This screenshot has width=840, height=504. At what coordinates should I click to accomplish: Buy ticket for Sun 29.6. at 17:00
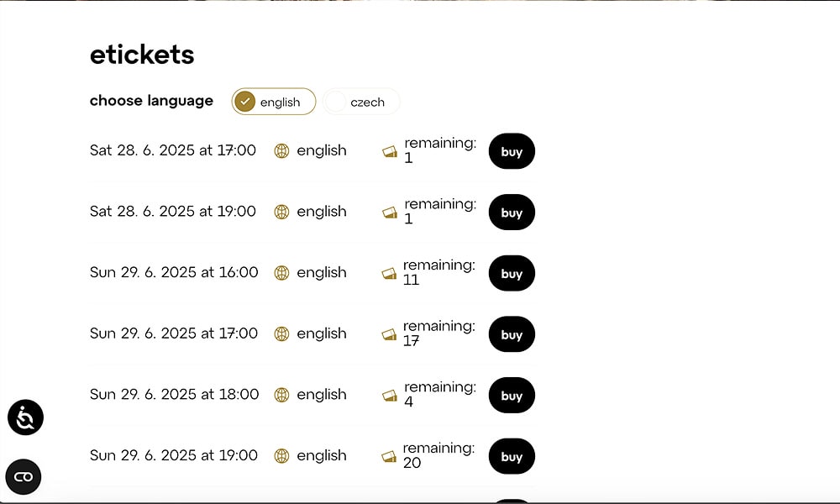click(x=512, y=334)
